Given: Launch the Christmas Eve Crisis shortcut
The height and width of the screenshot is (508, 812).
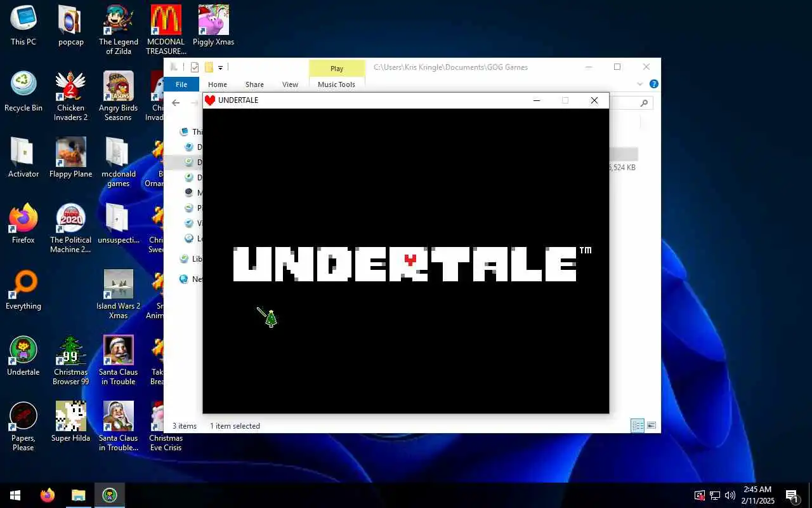Looking at the screenshot, I should pos(166,427).
